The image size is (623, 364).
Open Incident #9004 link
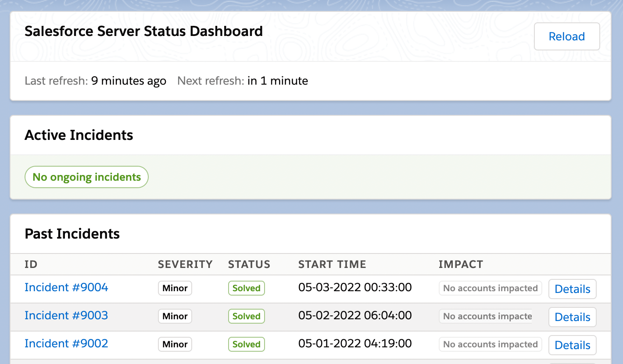point(66,287)
